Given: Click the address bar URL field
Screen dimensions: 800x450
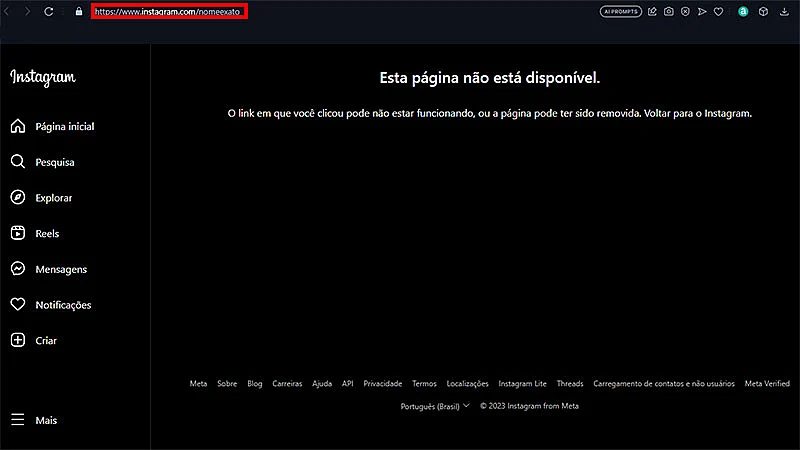Looking at the screenshot, I should coord(169,11).
